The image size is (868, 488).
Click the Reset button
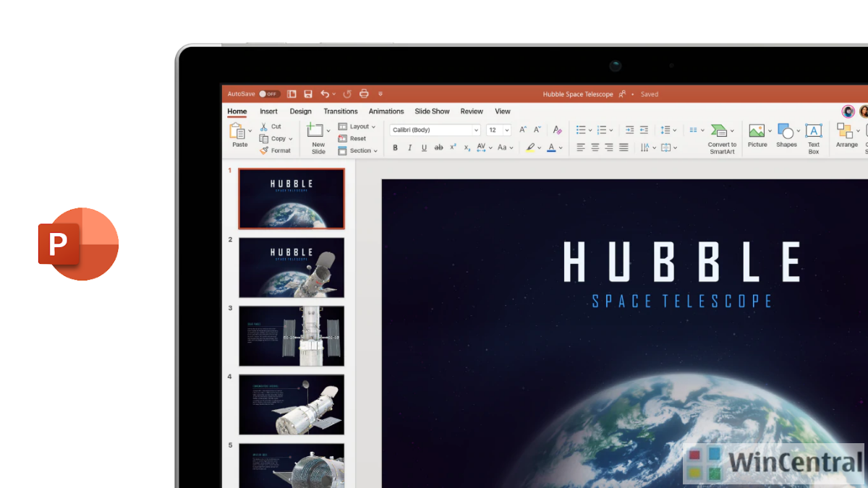tap(352, 139)
